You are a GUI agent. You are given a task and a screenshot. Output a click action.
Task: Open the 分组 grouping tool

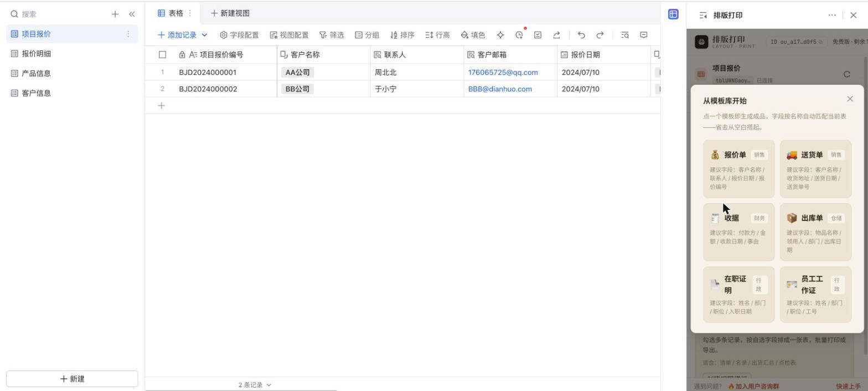tap(367, 35)
